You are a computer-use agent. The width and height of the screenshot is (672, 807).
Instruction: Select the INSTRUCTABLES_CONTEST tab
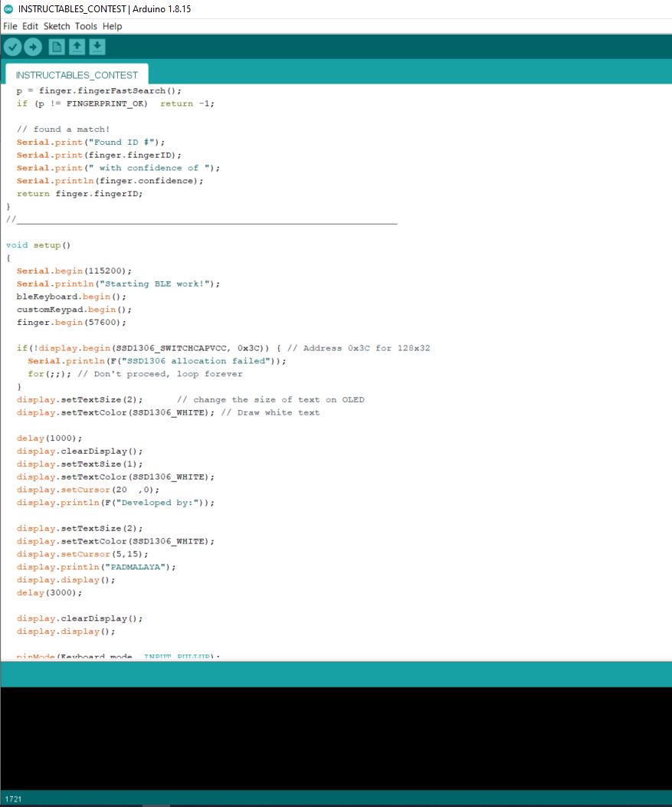(77, 74)
